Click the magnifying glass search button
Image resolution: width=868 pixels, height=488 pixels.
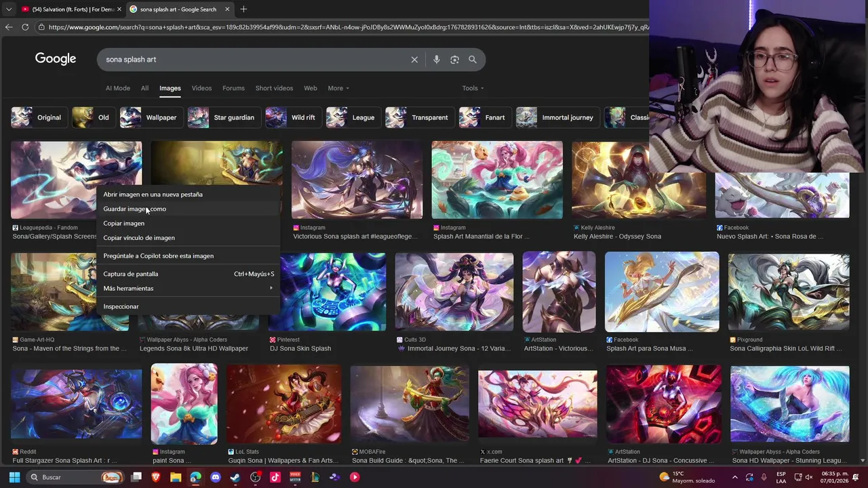tap(473, 60)
